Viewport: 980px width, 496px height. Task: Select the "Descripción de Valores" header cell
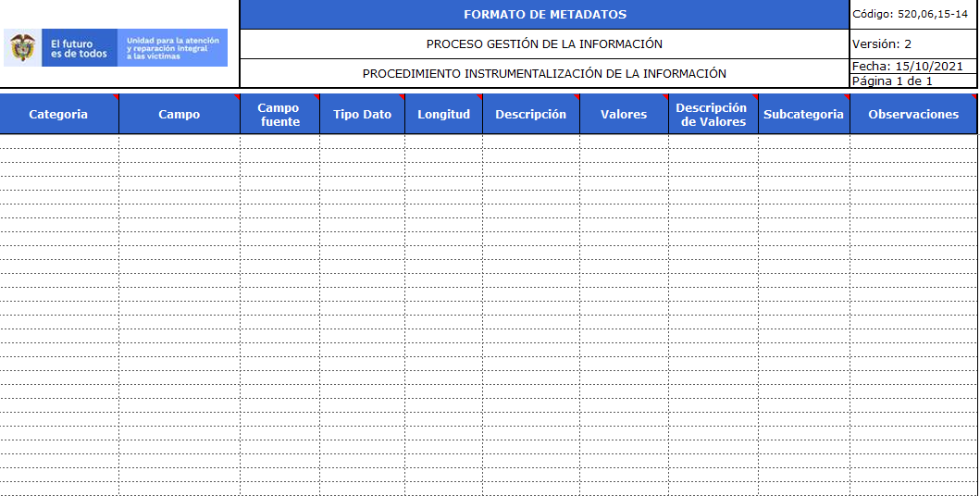(x=713, y=115)
